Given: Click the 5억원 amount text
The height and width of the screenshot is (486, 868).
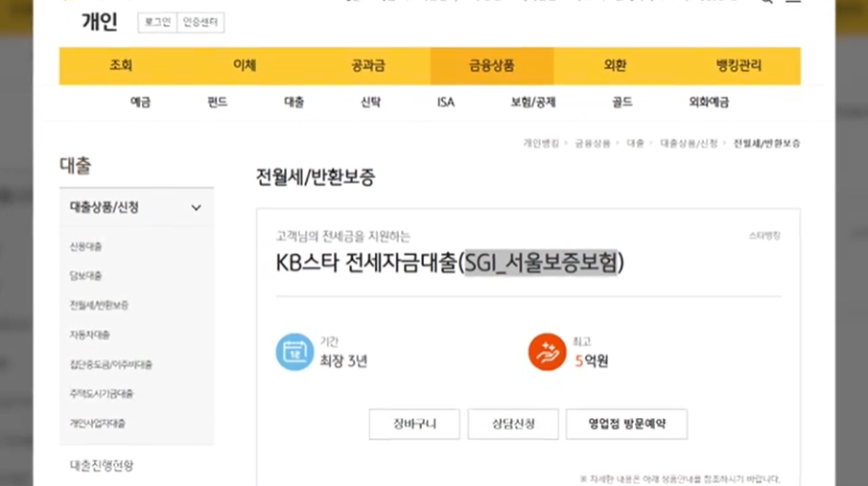Looking at the screenshot, I should pos(592,360).
